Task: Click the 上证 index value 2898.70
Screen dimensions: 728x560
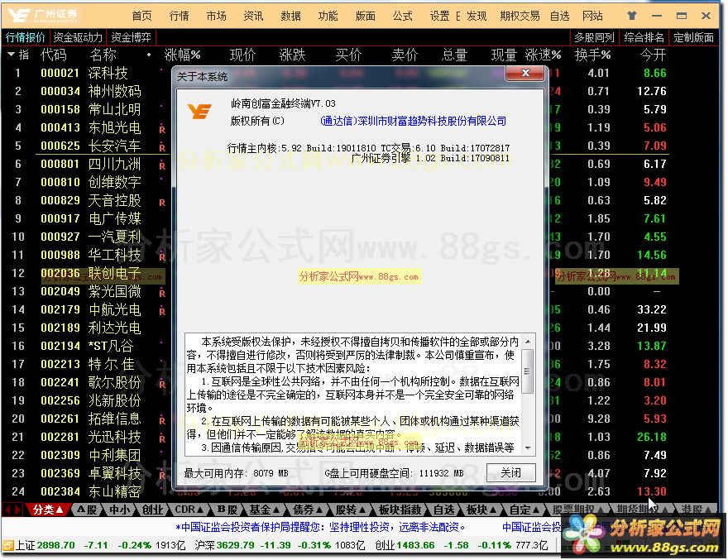Action: [x=55, y=545]
